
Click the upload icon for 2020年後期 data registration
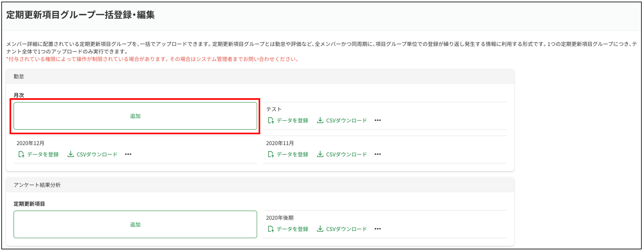coord(271,229)
